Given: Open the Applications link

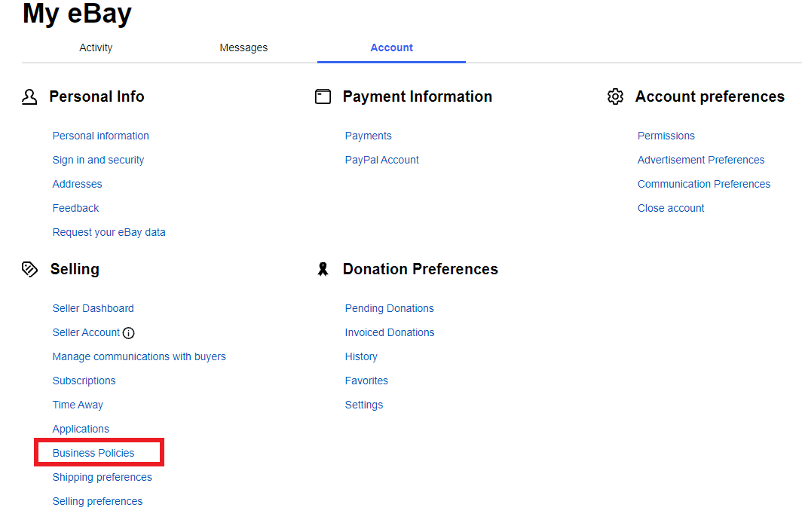Looking at the screenshot, I should [81, 429].
